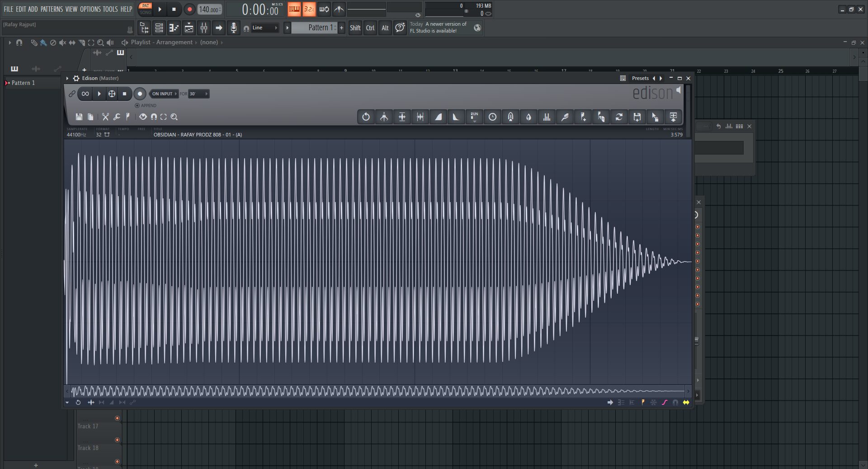Open the ON INPUT record mode dropdown
The height and width of the screenshot is (469, 868).
click(x=164, y=94)
